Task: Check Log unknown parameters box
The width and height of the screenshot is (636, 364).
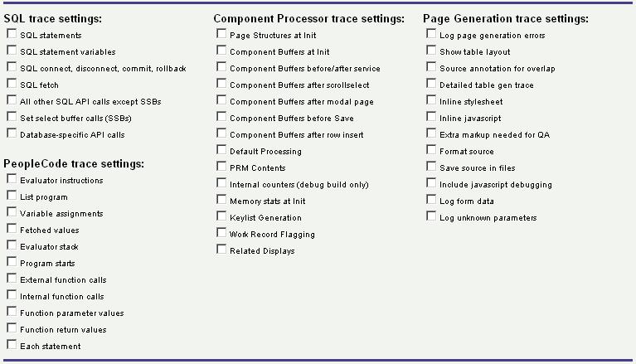Action: [431, 216]
